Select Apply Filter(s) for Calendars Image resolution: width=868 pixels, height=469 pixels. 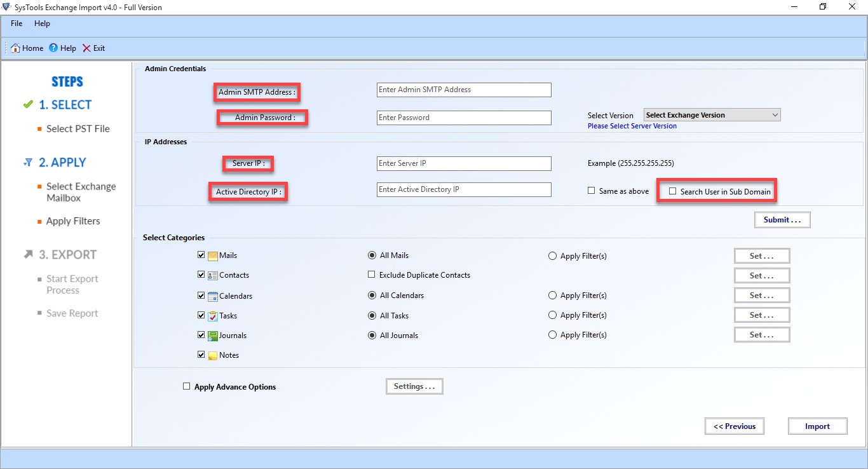pyautogui.click(x=552, y=296)
